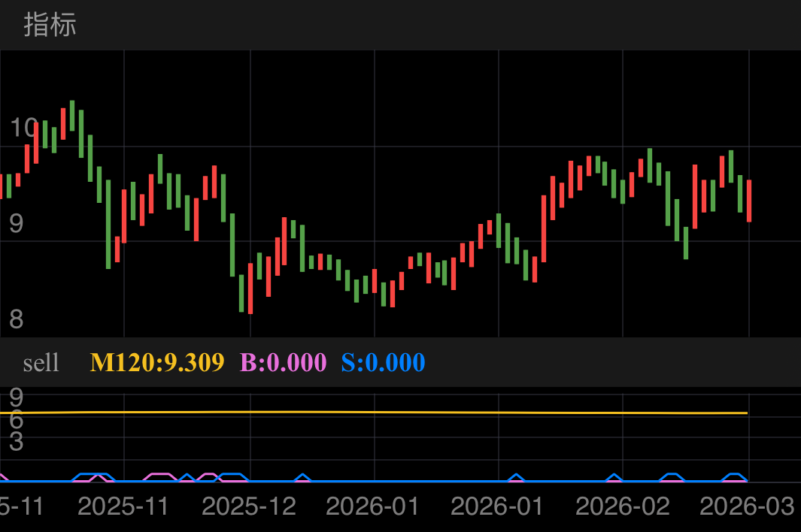The height and width of the screenshot is (532, 801).
Task: Click the indicator axis label 3
Action: [16, 443]
